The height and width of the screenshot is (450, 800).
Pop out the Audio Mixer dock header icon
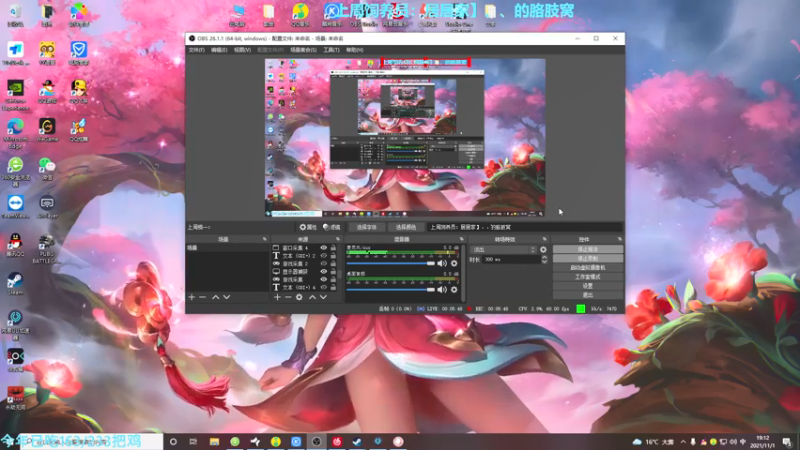click(462, 239)
